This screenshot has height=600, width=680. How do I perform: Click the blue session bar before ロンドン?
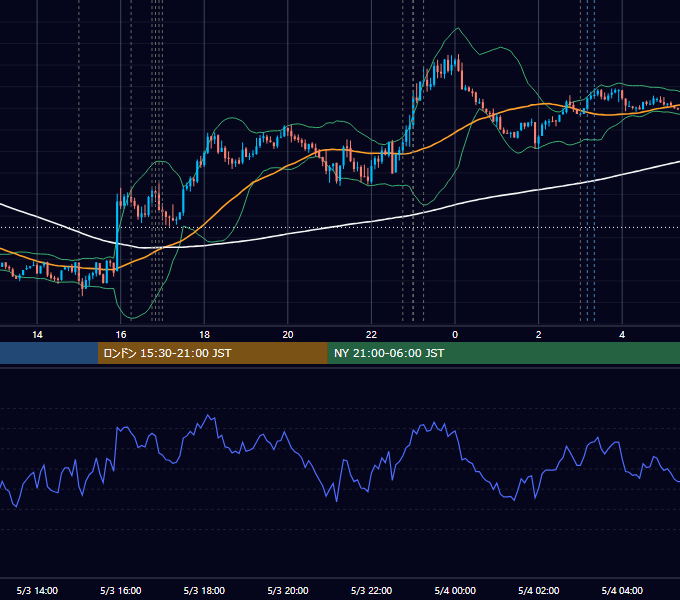(49, 353)
